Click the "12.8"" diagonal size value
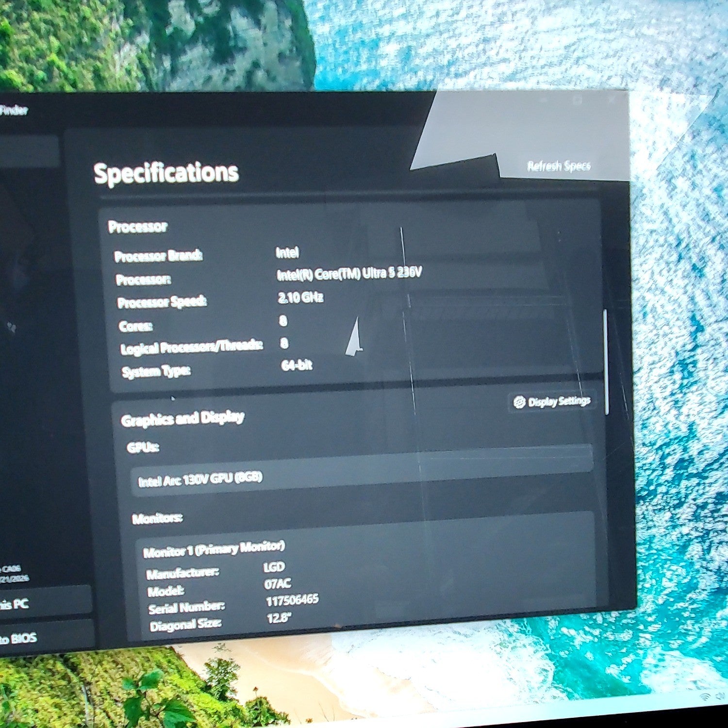Screen dimensions: 728x728 click(x=279, y=618)
